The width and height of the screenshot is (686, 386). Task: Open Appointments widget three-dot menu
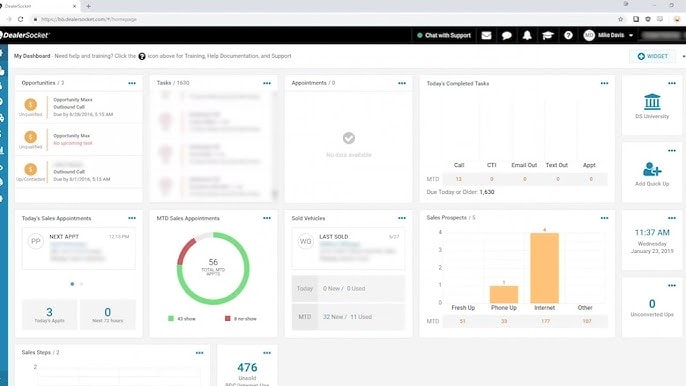402,83
